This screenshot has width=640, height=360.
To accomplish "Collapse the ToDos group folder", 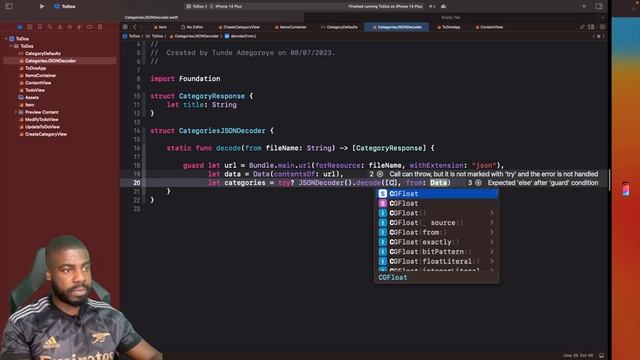I will click(11, 46).
